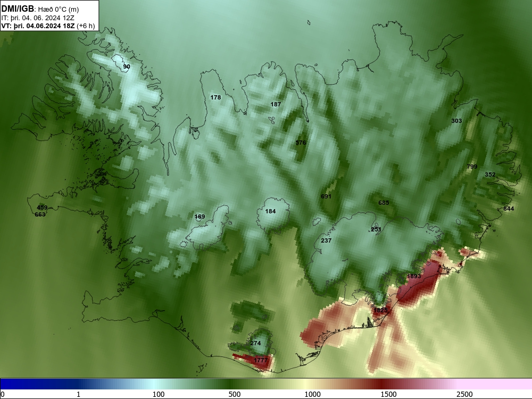Click the legend label 500
The height and width of the screenshot is (399, 532).
point(235,394)
